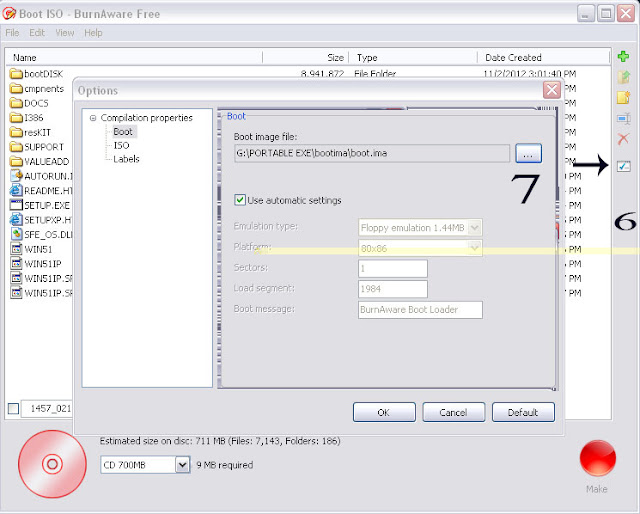Click the Boot image file path field
Viewport: 640px width, 514px height.
(372, 154)
